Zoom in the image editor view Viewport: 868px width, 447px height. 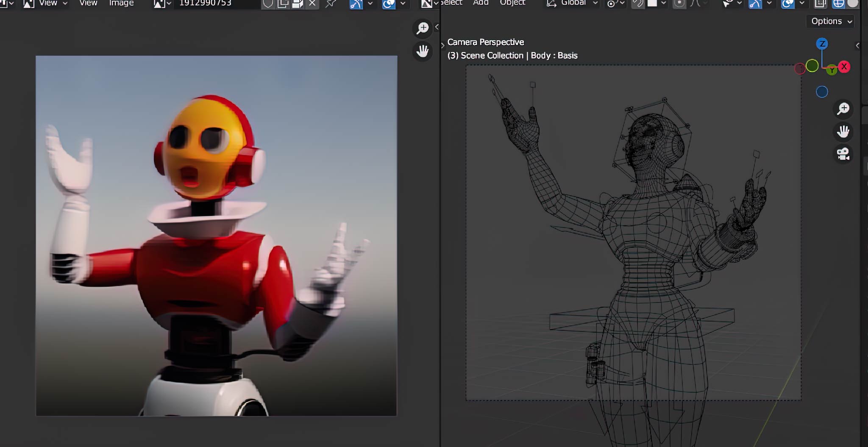point(423,28)
